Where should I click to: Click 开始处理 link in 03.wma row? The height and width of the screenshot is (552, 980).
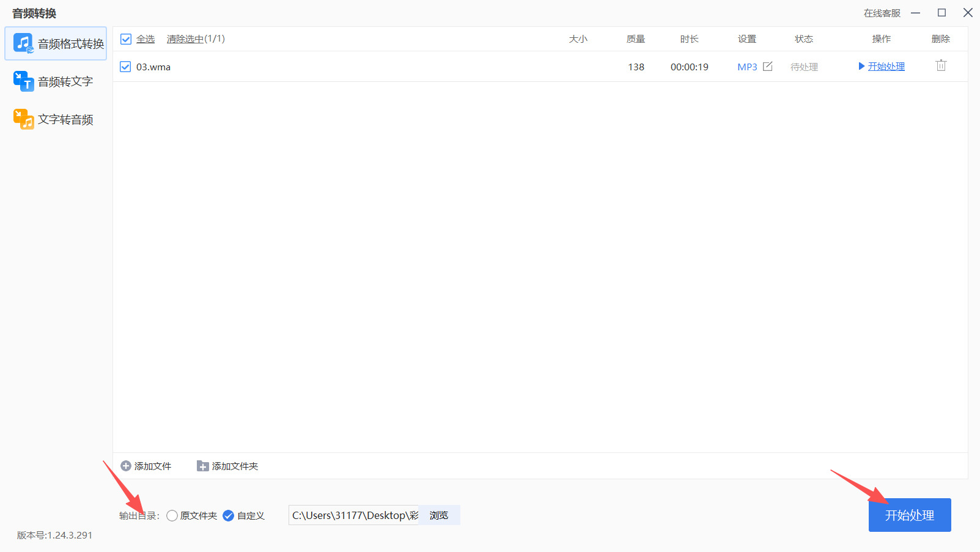[886, 66]
